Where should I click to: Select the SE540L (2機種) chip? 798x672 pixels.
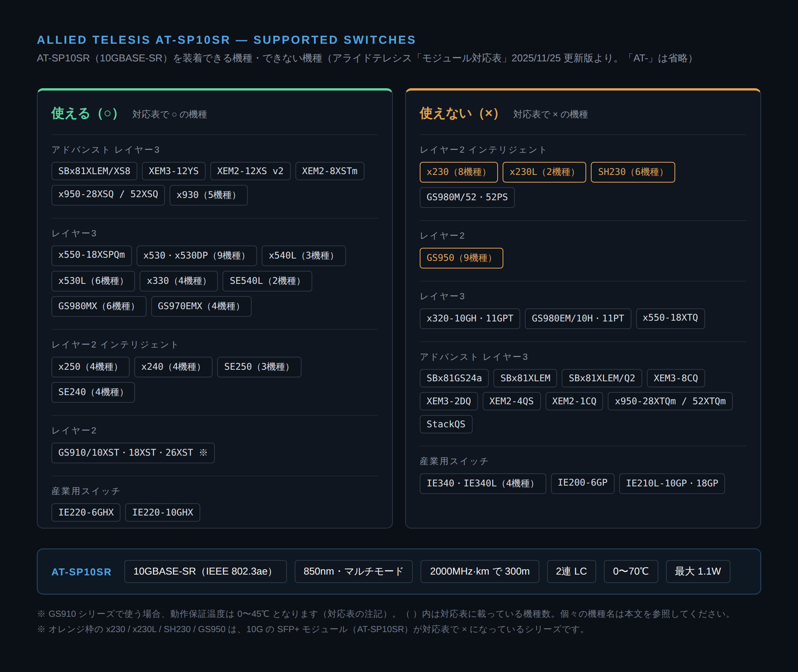(267, 281)
